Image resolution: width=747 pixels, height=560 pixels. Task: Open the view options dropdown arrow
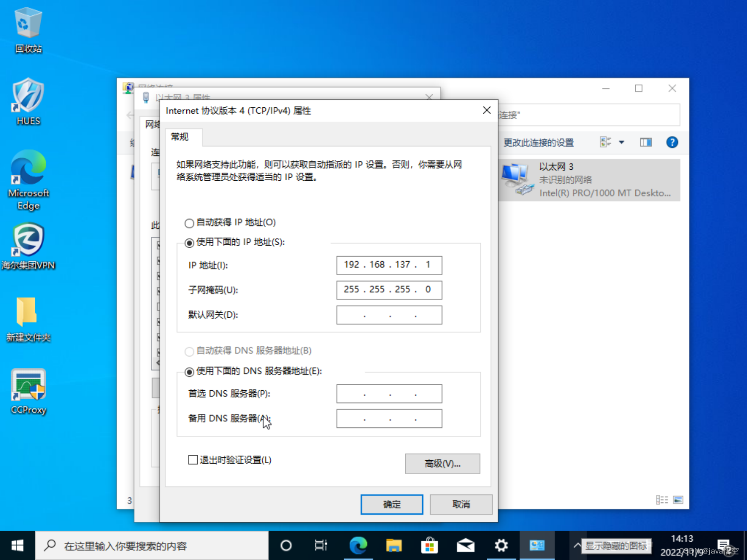coord(621,142)
